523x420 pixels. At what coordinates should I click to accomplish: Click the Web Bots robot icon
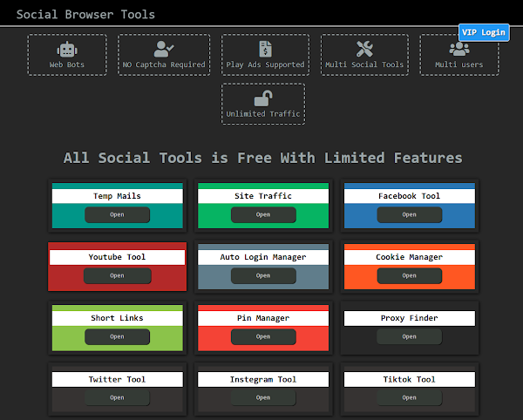(x=67, y=50)
